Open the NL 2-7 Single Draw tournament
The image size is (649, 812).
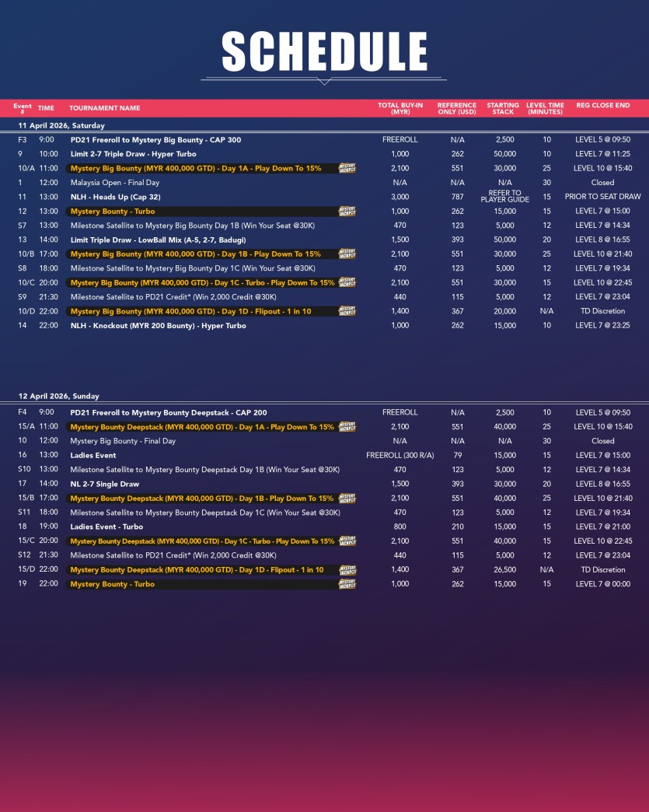click(x=105, y=484)
